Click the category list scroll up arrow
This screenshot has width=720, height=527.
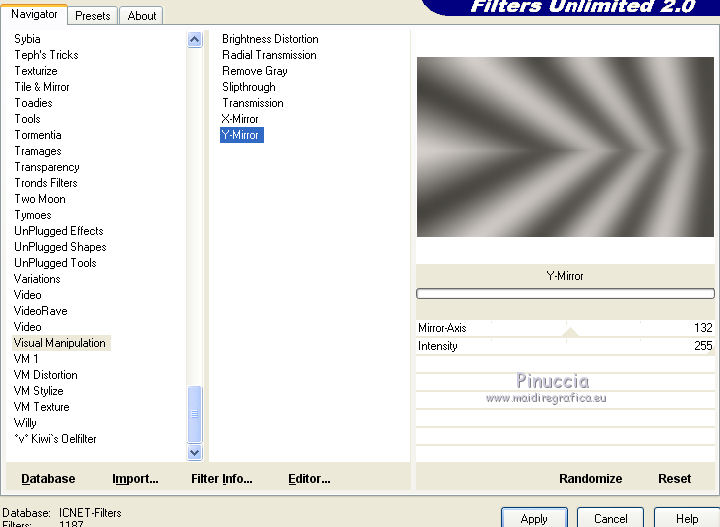195,40
